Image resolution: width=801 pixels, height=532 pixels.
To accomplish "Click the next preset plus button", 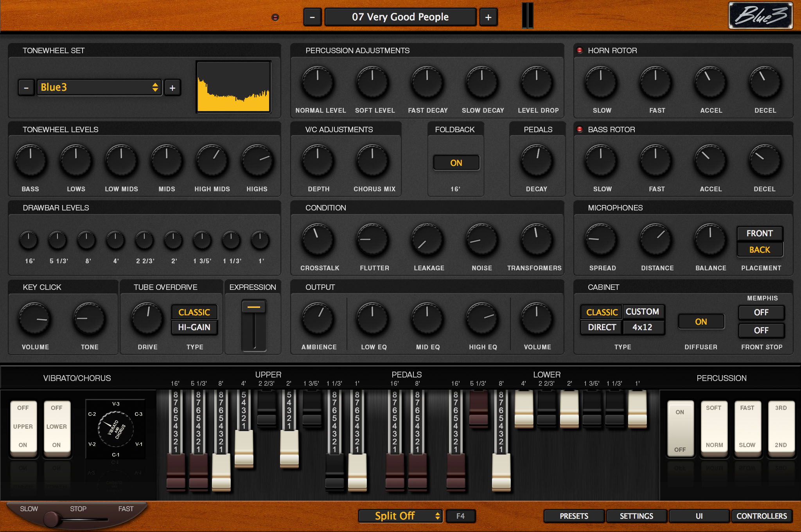I will pos(488,17).
